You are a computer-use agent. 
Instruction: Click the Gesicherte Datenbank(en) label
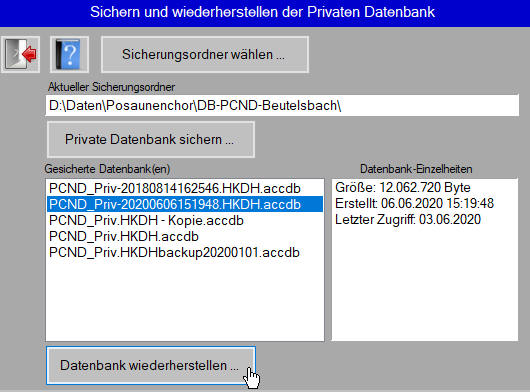(107, 169)
